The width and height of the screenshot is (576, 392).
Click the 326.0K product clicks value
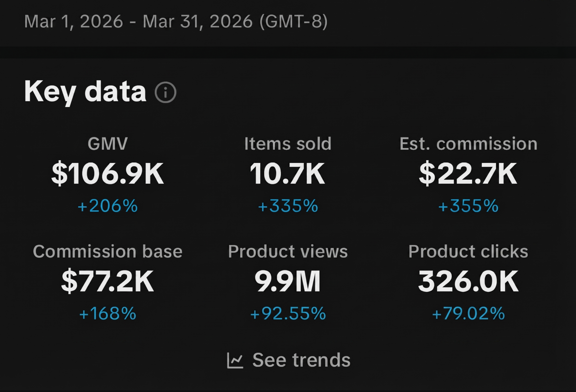point(469,281)
